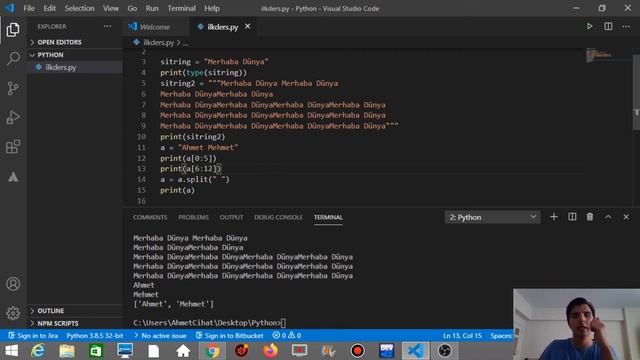Screen dimensions: 640x360
Task: Click Ln 13, Col 15 cursor position
Action: coord(462,336)
